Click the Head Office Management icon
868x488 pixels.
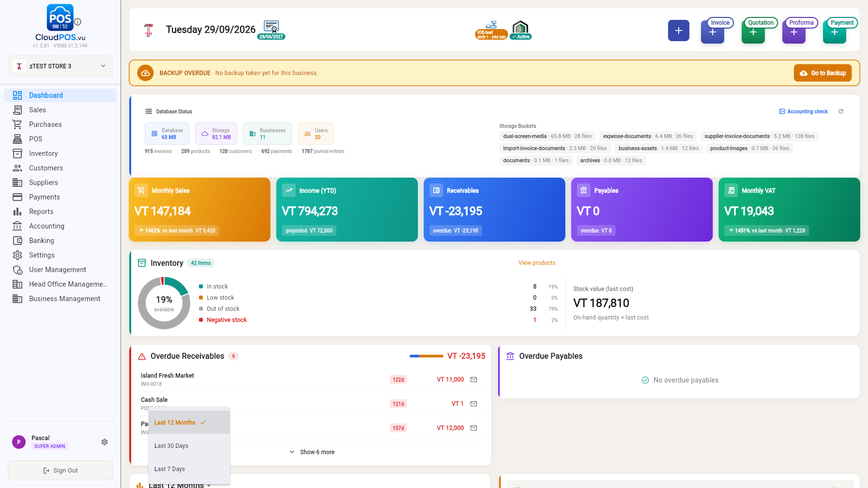(17, 284)
